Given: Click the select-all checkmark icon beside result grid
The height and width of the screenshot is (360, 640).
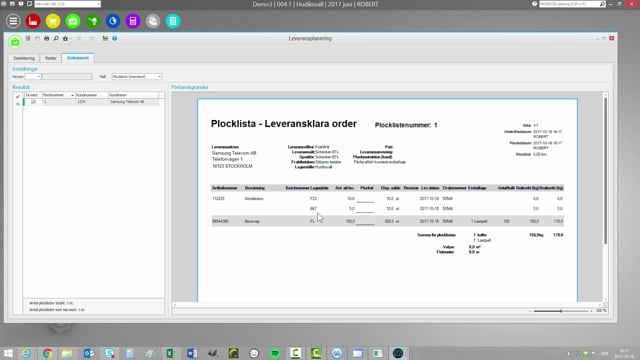Looking at the screenshot, I should click(x=18, y=97).
